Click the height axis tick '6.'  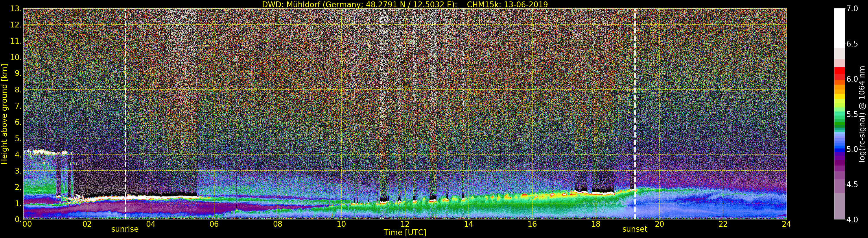(x=18, y=122)
